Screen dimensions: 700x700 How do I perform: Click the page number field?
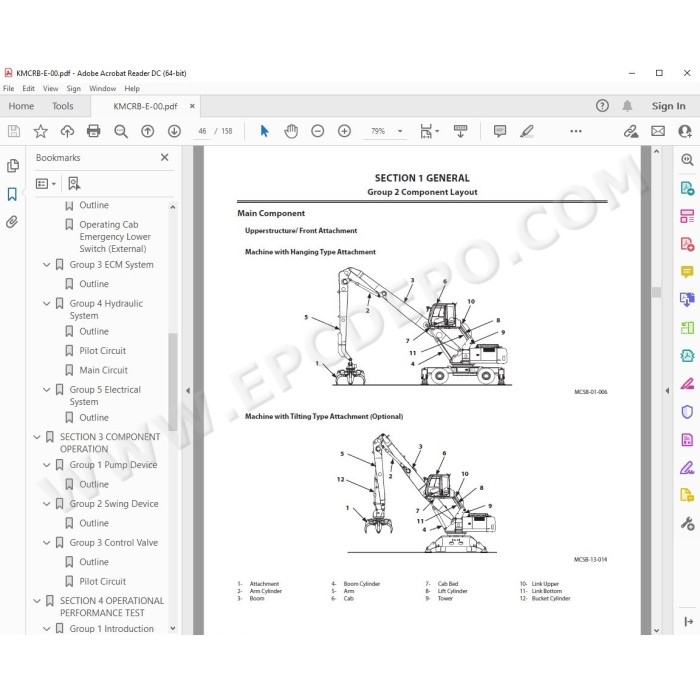point(202,131)
